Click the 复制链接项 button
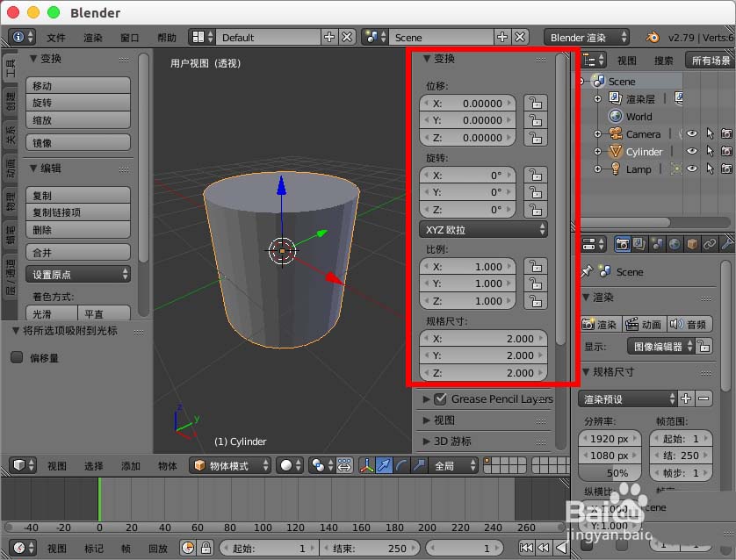The width and height of the screenshot is (736, 560). (x=78, y=212)
